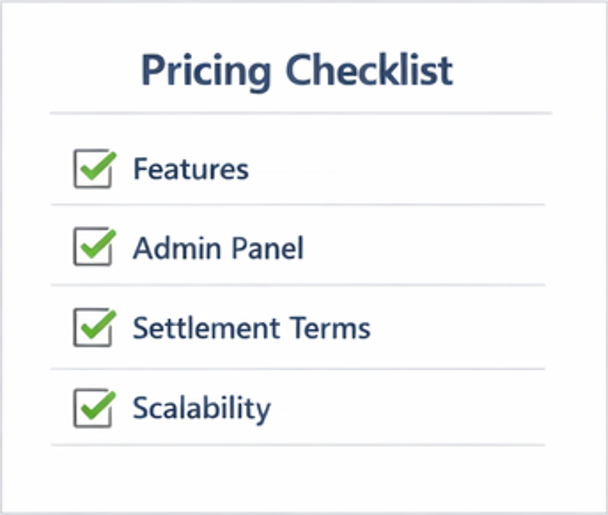Click the divider between Features and Admin Panel
Screen dimensions: 608x515
click(298, 205)
